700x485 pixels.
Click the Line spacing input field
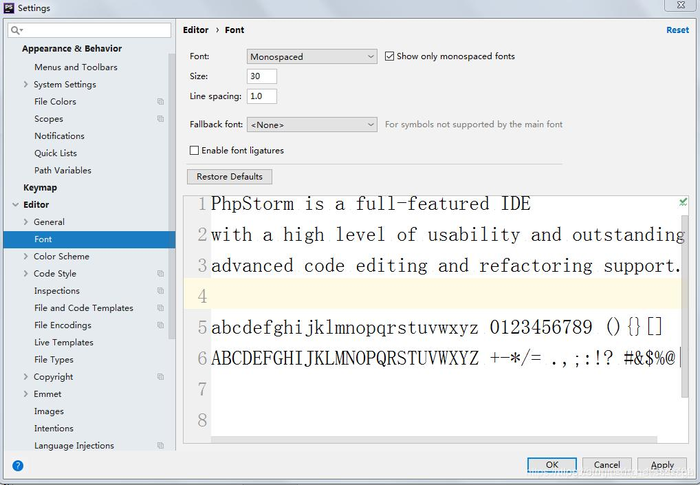point(262,96)
